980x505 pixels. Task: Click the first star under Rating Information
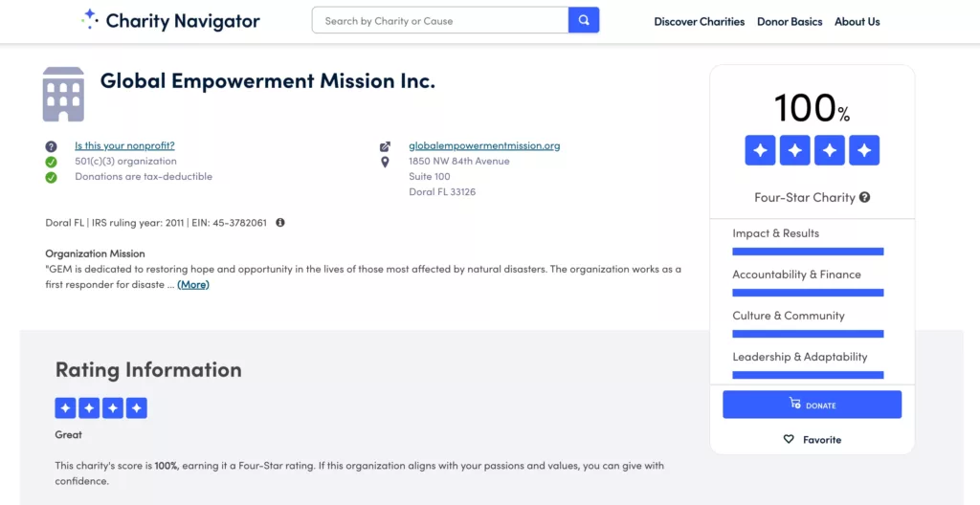(66, 408)
